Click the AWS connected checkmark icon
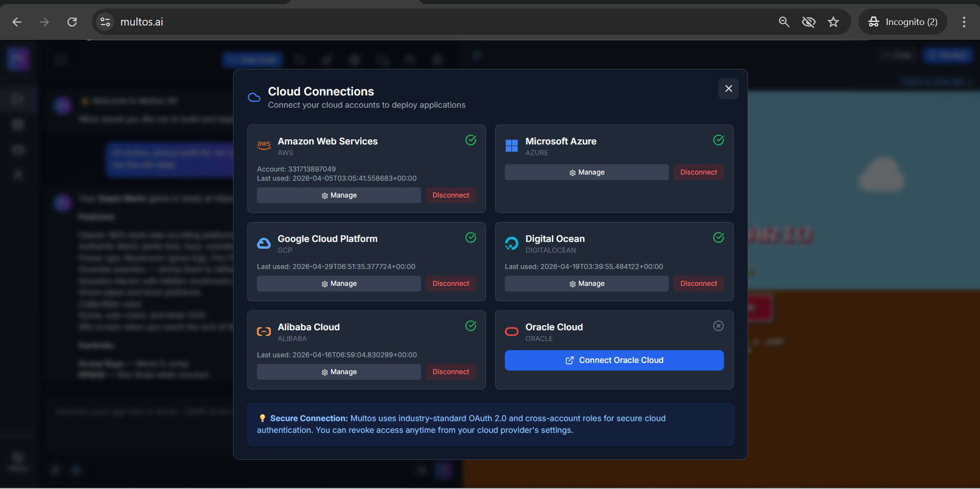Viewport: 980px width, 489px height. 471,140
